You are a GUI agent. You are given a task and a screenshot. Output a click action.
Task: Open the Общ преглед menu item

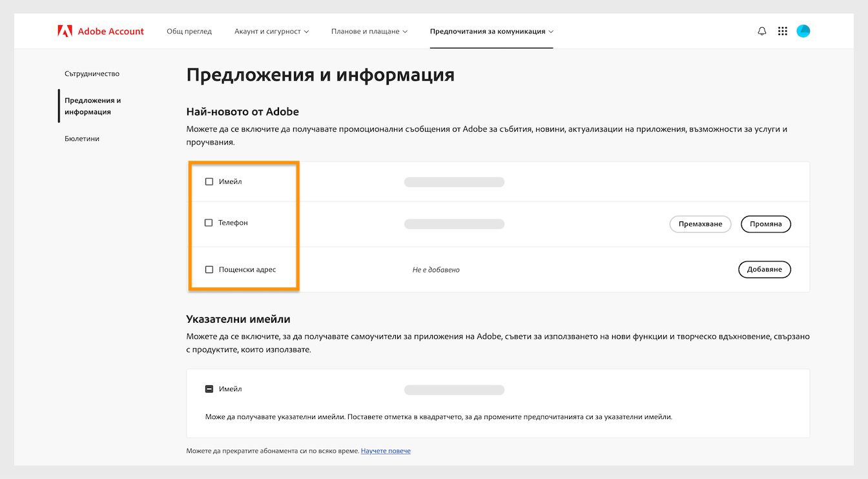pyautogui.click(x=189, y=30)
